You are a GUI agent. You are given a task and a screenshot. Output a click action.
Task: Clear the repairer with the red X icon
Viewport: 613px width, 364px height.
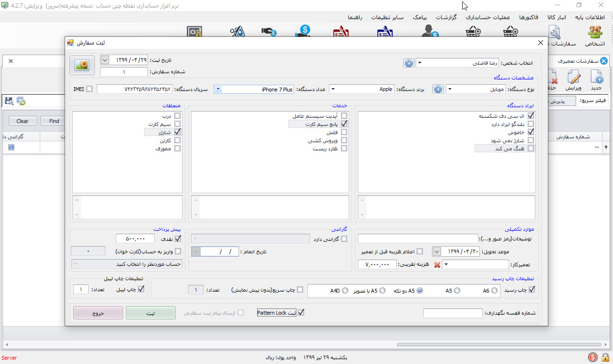(437, 265)
